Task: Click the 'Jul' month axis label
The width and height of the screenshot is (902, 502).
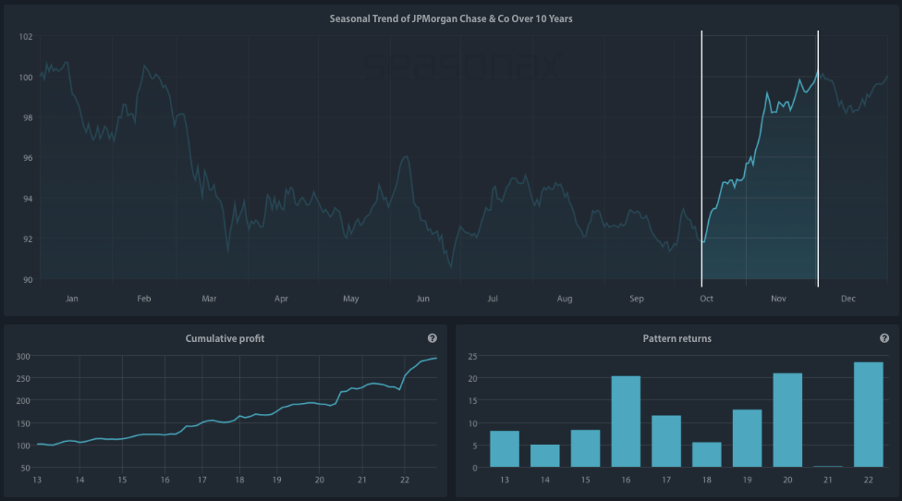Action: [x=492, y=298]
